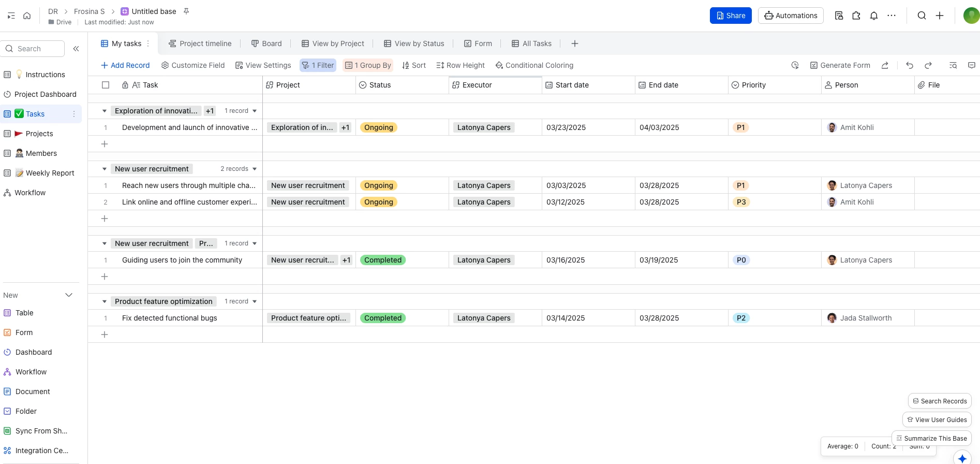This screenshot has height=464, width=980.
Task: Open the Weekly Report table
Action: point(40,173)
